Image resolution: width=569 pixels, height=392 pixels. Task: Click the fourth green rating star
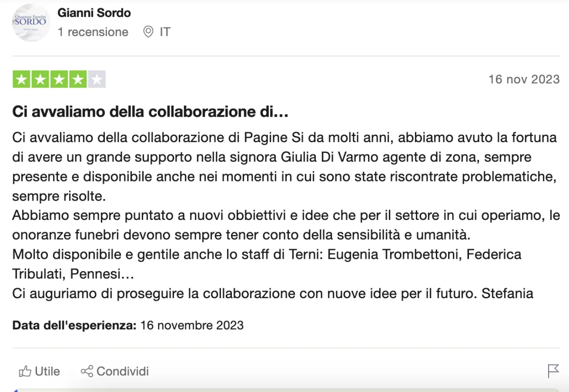click(x=77, y=80)
